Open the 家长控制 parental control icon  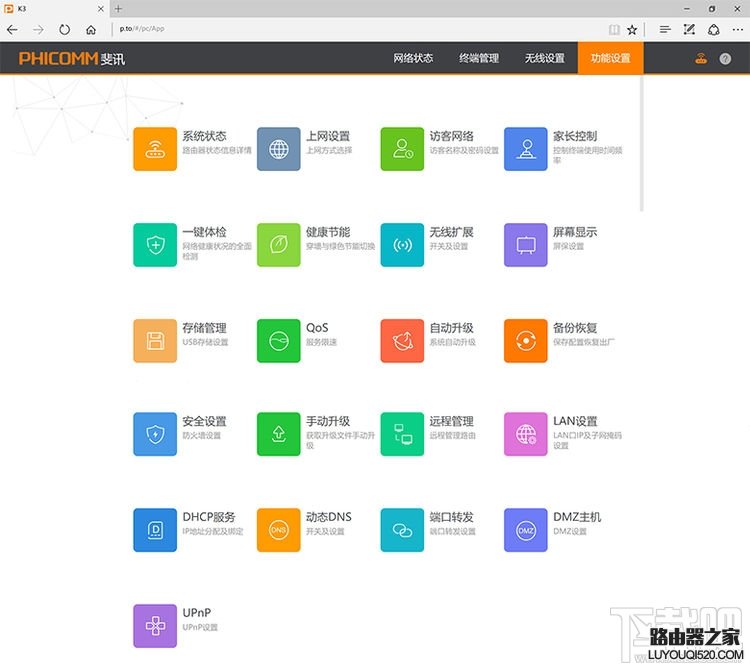click(526, 149)
